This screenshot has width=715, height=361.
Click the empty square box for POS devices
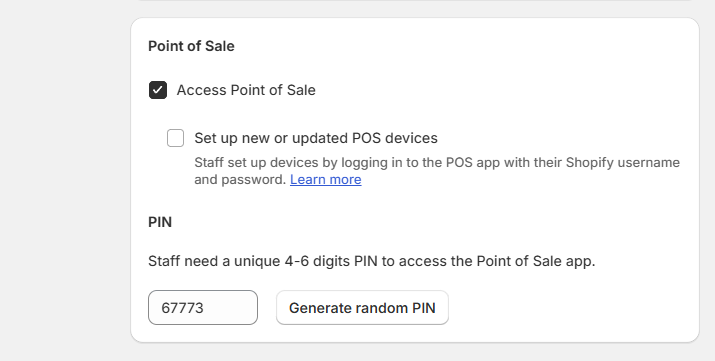click(x=176, y=138)
